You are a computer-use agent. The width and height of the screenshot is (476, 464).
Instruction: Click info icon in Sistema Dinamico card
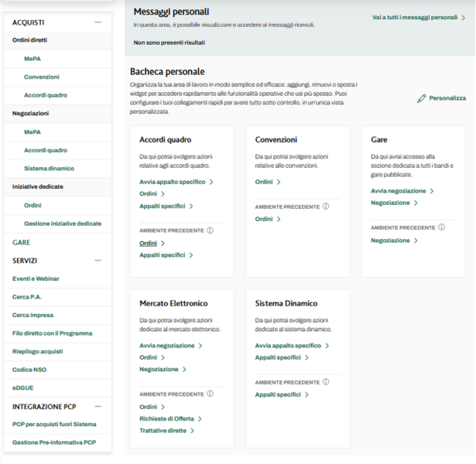pos(326,382)
